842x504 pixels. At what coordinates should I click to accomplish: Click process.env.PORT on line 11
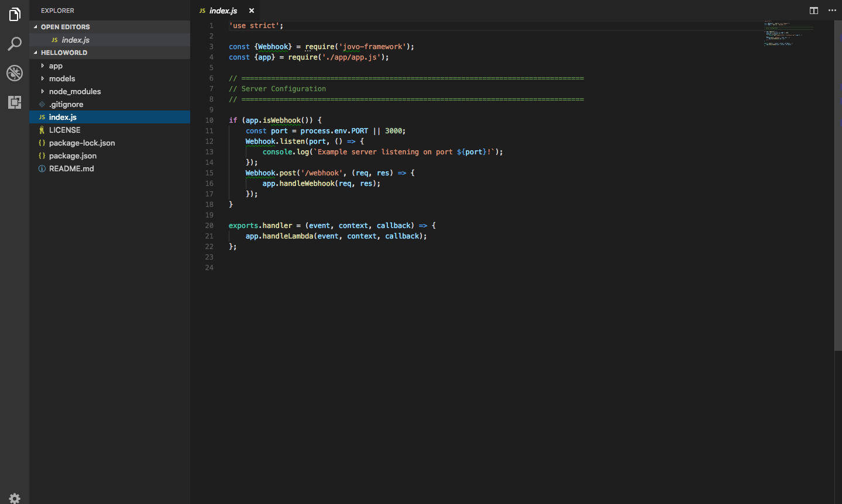pyautogui.click(x=334, y=131)
